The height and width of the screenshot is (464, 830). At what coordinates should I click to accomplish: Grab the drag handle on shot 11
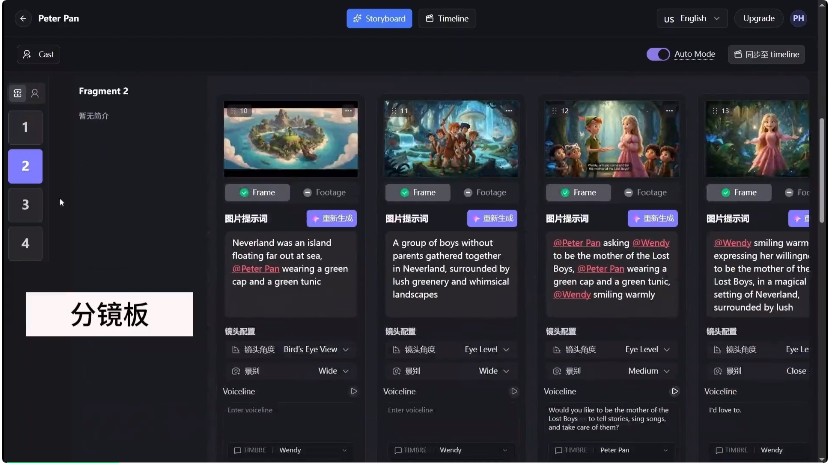coord(393,111)
